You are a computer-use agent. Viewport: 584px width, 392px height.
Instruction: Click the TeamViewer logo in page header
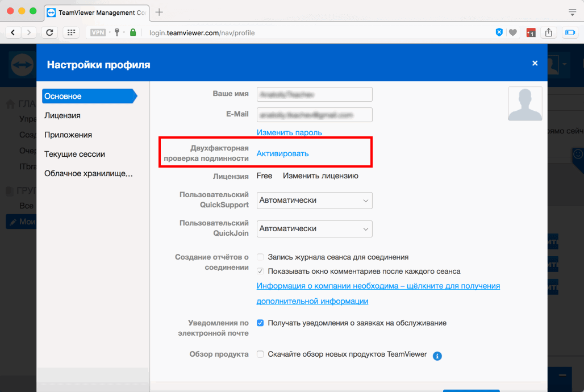(x=22, y=65)
